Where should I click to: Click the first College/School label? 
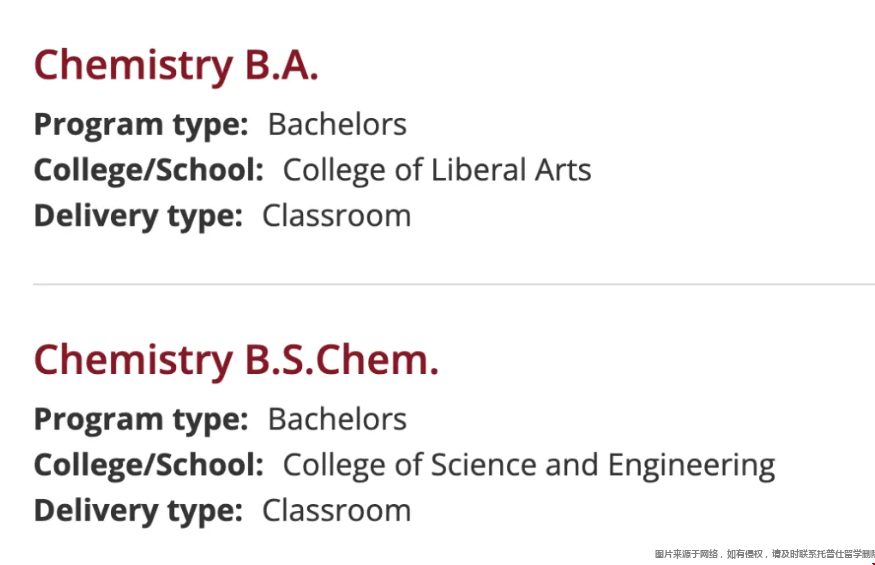tap(148, 170)
